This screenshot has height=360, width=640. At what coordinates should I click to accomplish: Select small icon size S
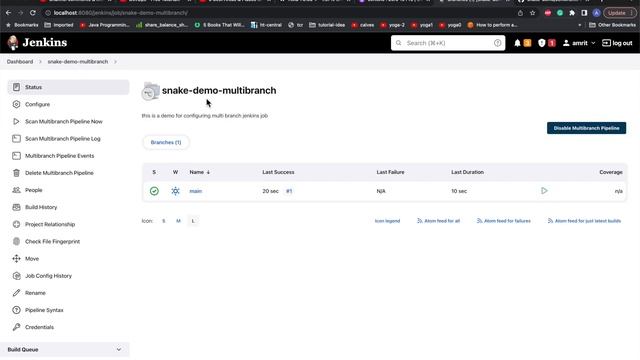pyautogui.click(x=164, y=221)
